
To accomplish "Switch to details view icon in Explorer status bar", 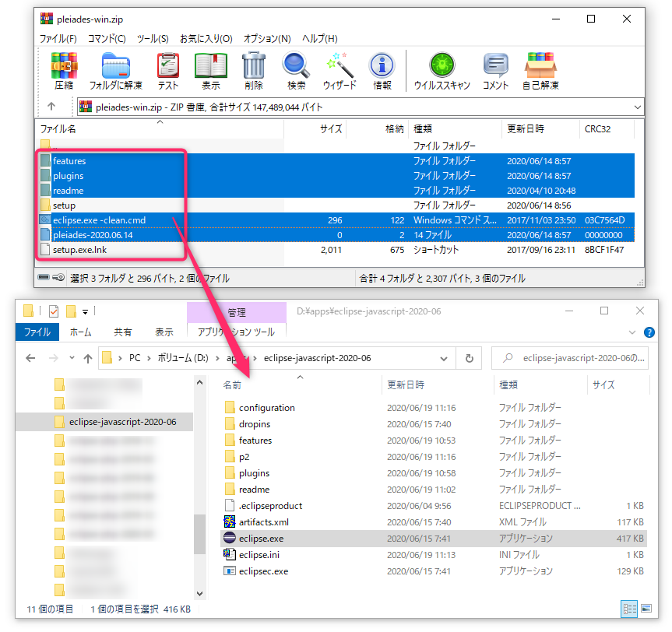I will [629, 609].
